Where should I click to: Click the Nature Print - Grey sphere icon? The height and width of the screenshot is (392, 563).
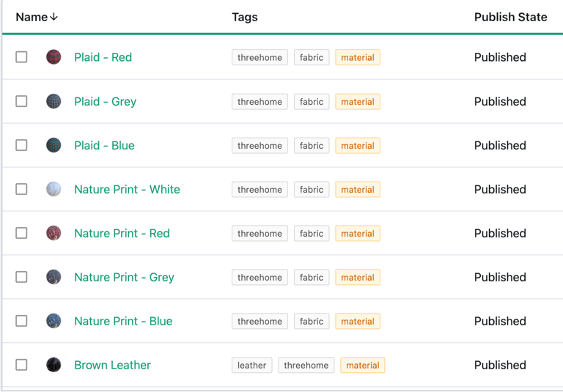point(54,277)
